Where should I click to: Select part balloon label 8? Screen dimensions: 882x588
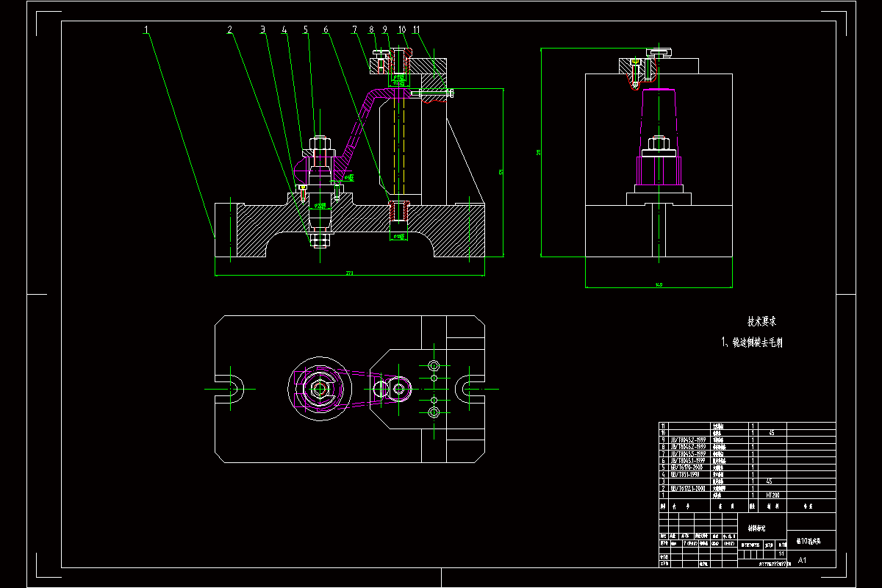[371, 30]
